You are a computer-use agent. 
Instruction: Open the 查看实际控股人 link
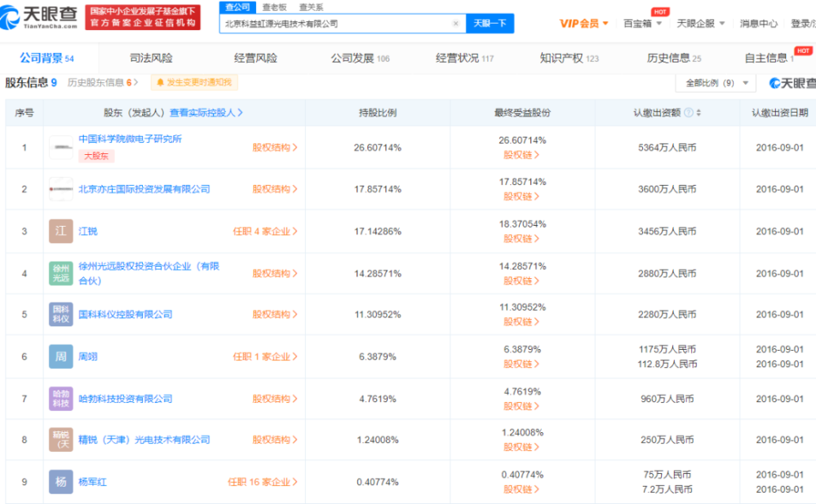coord(206,113)
